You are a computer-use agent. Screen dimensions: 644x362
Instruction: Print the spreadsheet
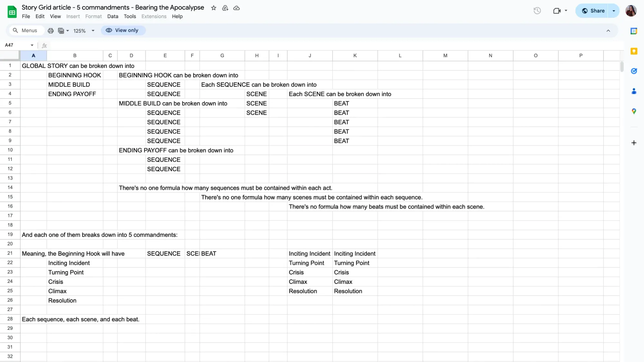(x=51, y=30)
